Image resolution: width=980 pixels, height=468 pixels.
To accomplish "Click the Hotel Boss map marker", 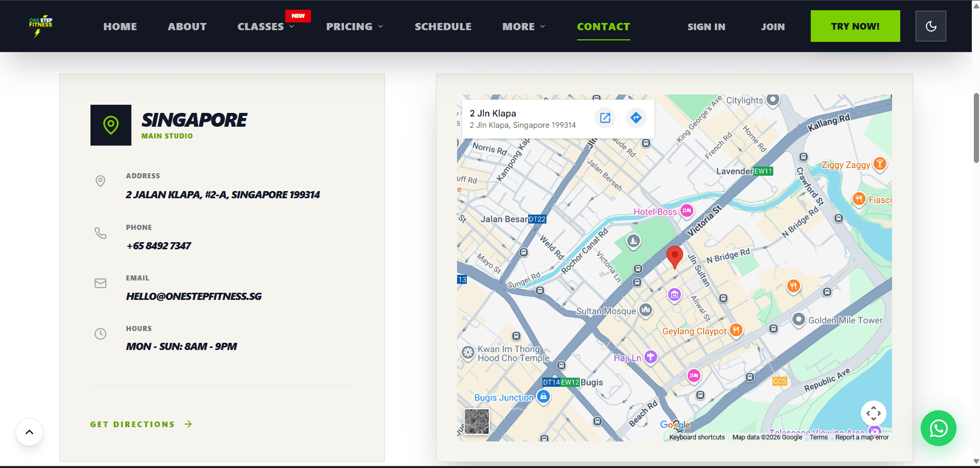I will point(687,210).
